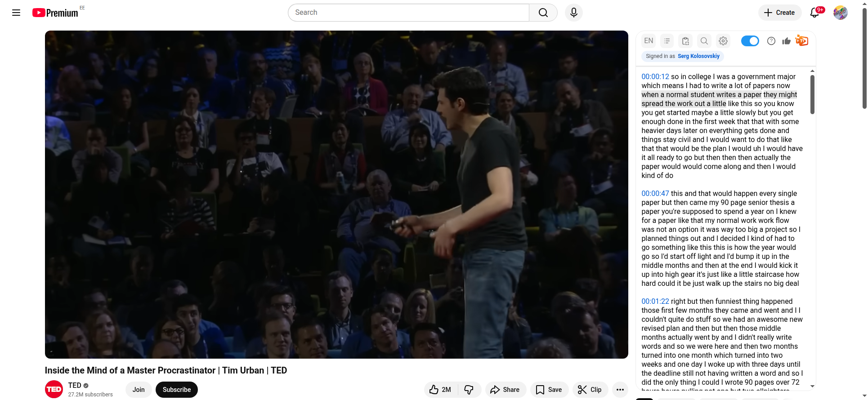Click the transcript panel scrollbar thumb
Viewport: 868px width, 400px height.
812,94
